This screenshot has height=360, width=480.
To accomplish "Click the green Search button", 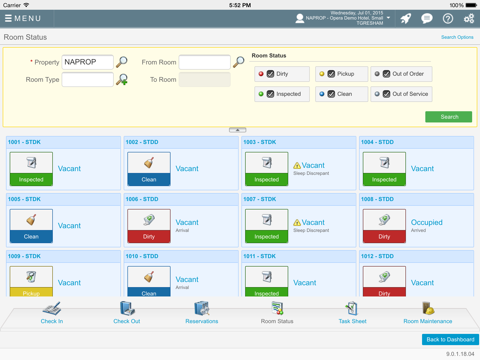I will pos(448,117).
